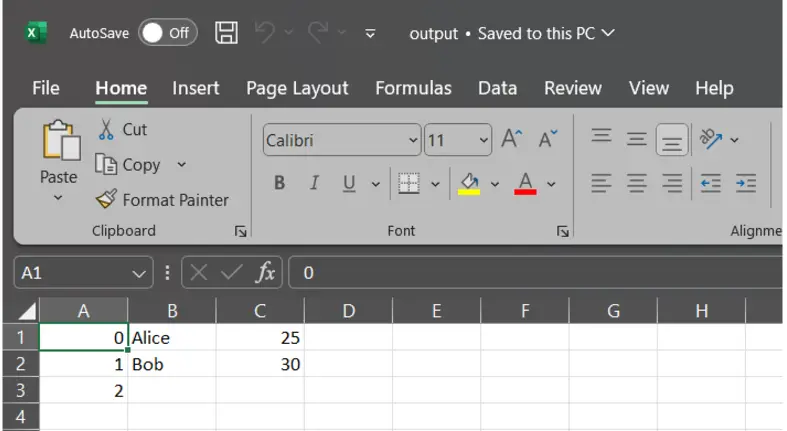787x431 pixels.
Task: Click the Increase Indent icon
Action: pos(746,183)
